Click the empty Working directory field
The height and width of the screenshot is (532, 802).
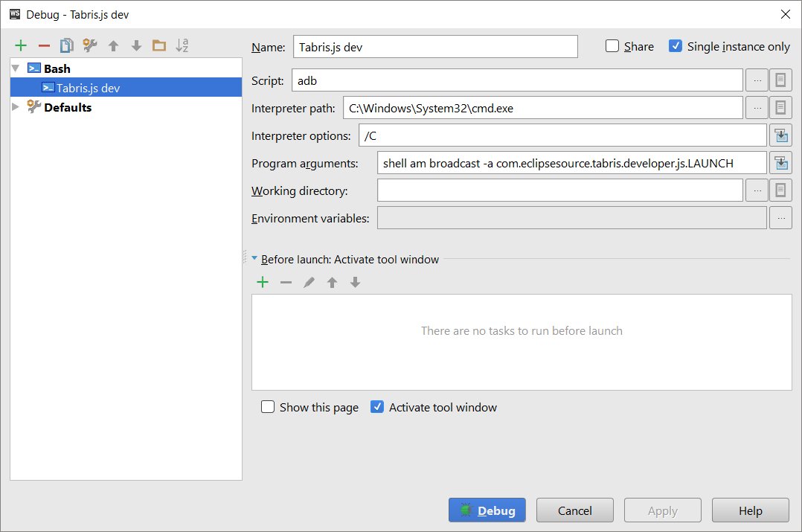tap(560, 190)
